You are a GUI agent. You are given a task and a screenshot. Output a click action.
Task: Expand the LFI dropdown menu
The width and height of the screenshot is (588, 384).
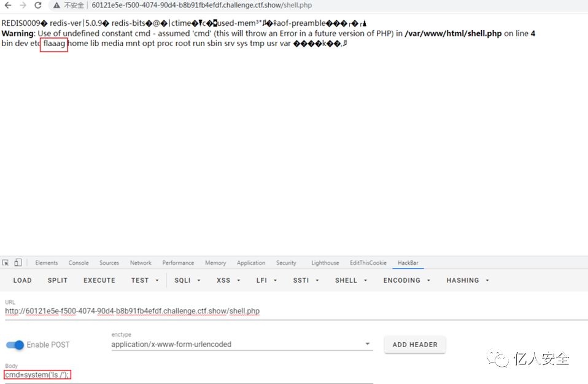coord(266,280)
